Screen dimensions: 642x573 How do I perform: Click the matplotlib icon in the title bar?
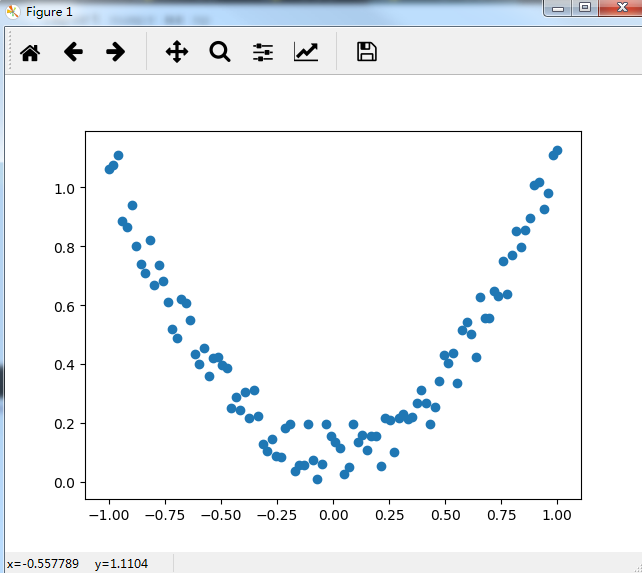(x=13, y=12)
